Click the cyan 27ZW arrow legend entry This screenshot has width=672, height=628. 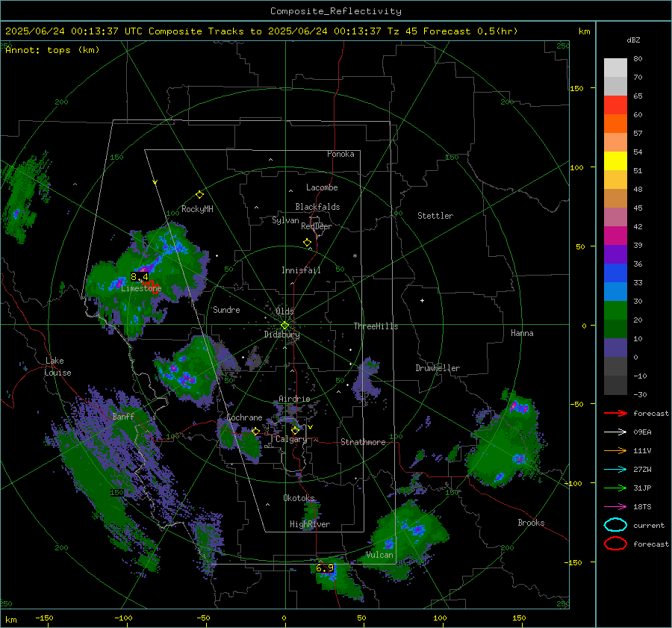(615, 470)
